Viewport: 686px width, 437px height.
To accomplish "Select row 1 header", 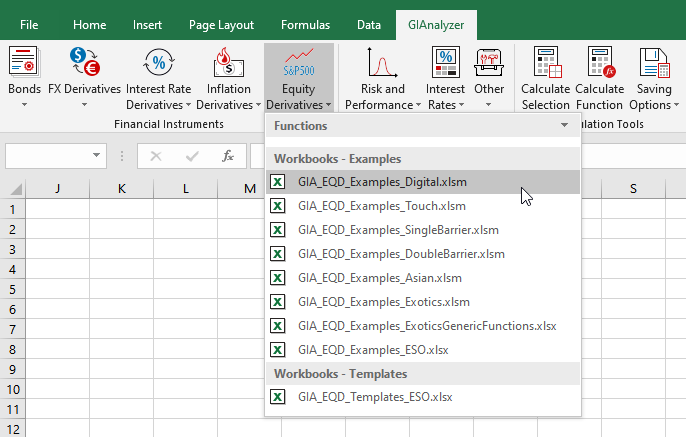I will [13, 209].
